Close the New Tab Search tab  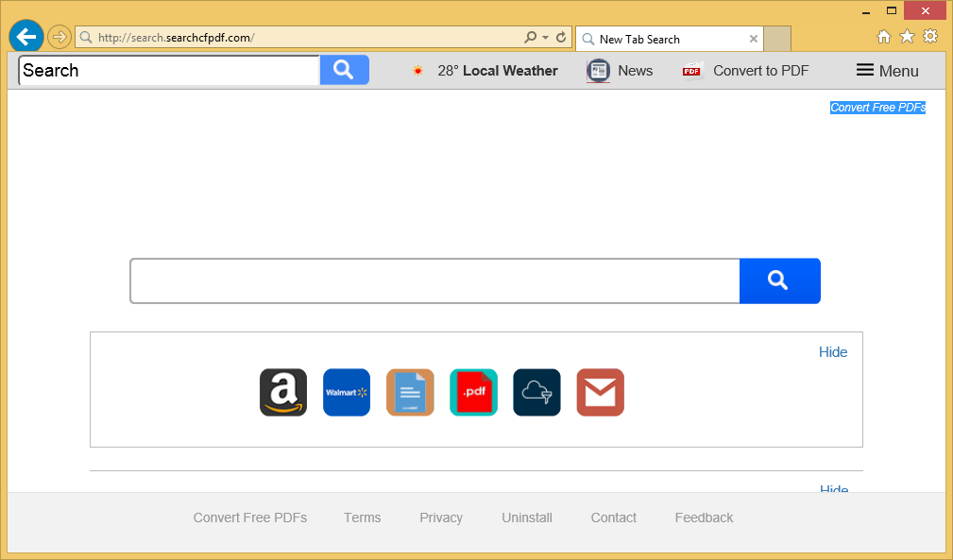[754, 39]
